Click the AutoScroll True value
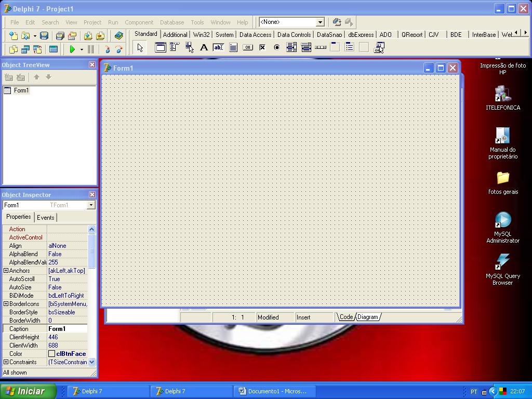The height and width of the screenshot is (399, 532). 68,279
